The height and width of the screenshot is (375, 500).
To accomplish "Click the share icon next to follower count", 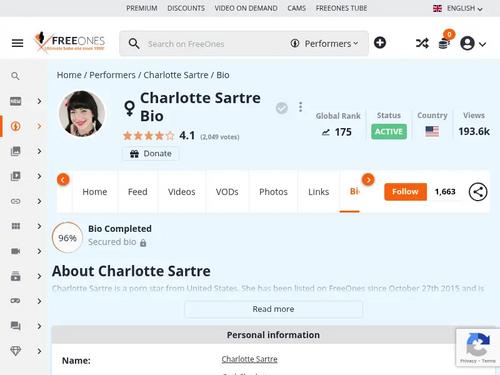I will [x=478, y=192].
